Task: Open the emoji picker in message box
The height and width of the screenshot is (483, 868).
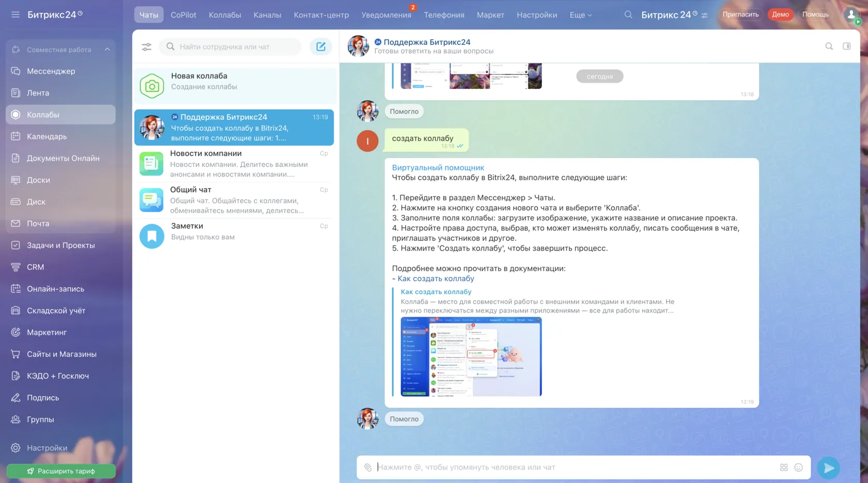Action: pyautogui.click(x=798, y=468)
